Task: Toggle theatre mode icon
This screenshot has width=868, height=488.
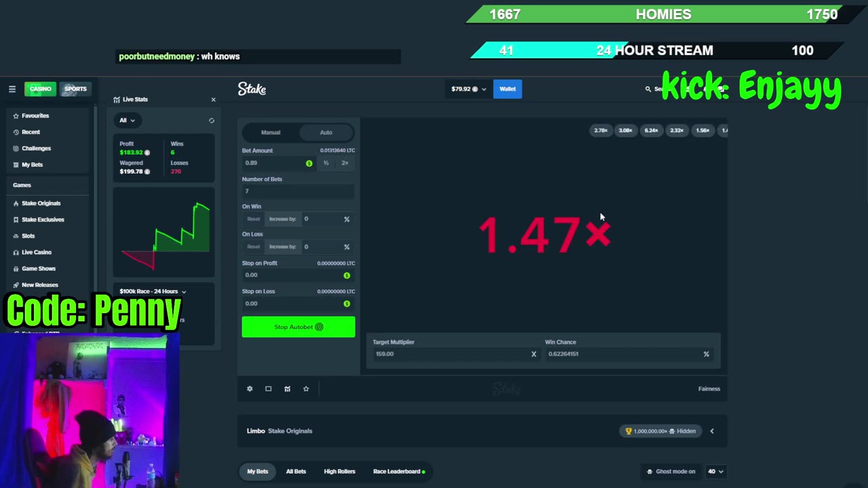Action: point(269,389)
